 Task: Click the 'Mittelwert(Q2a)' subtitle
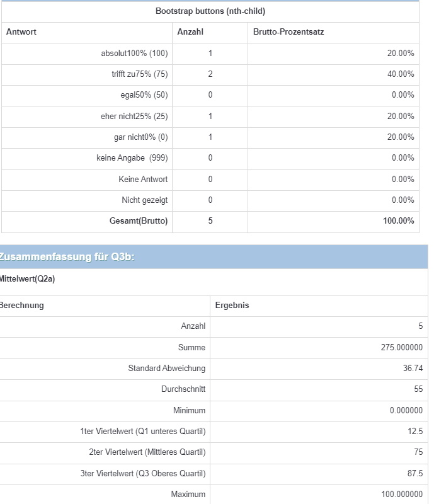click(x=27, y=279)
